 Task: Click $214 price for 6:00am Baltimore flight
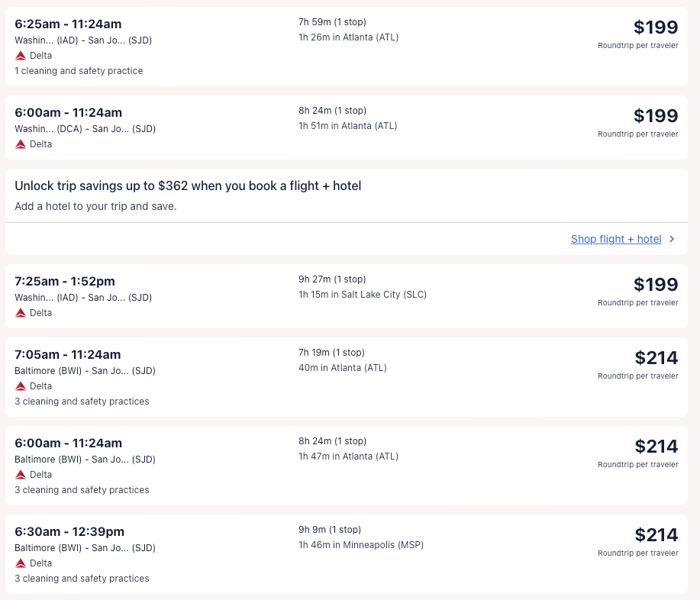coord(655,447)
